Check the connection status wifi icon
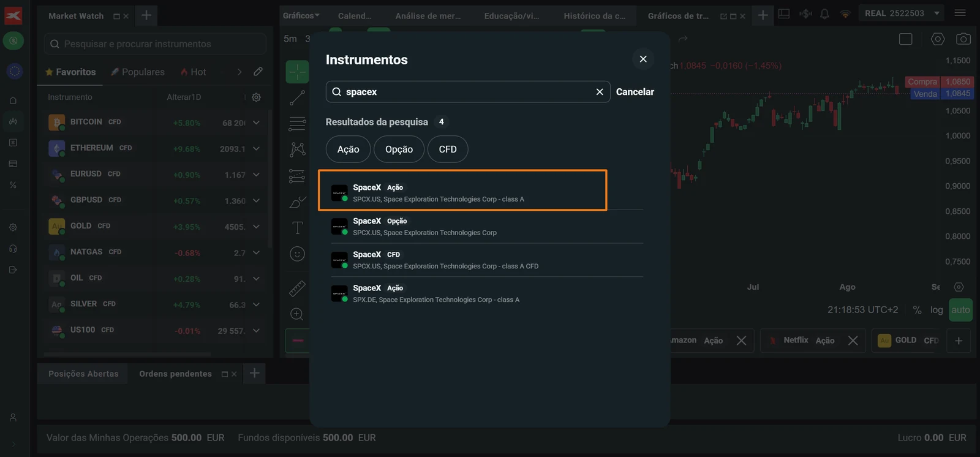This screenshot has width=980, height=457. (845, 13)
